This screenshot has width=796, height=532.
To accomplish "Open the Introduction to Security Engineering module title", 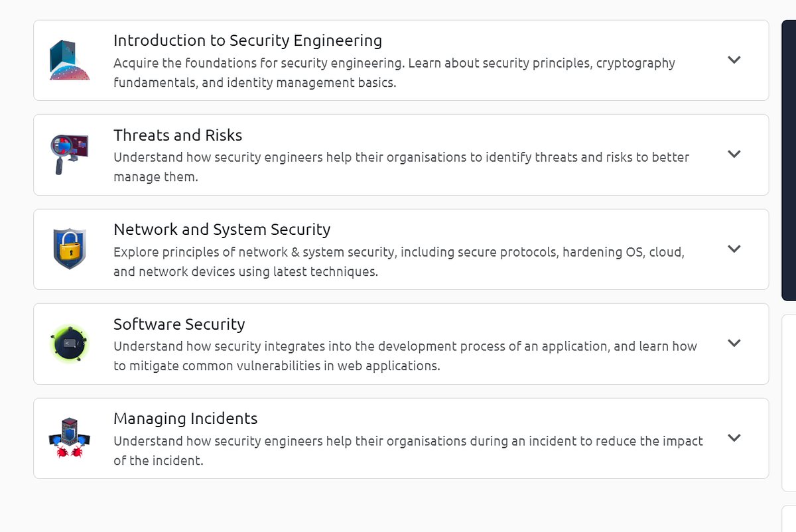I will (248, 40).
